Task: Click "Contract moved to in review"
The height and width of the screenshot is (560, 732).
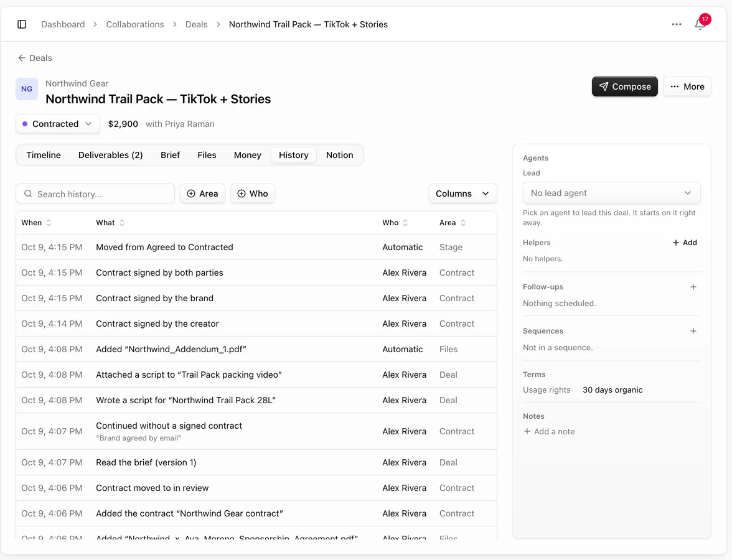Action: tap(152, 488)
